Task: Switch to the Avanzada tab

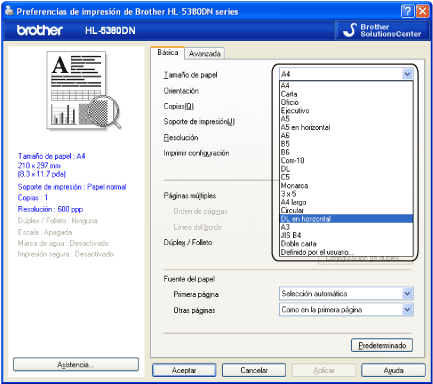Action: click(204, 54)
